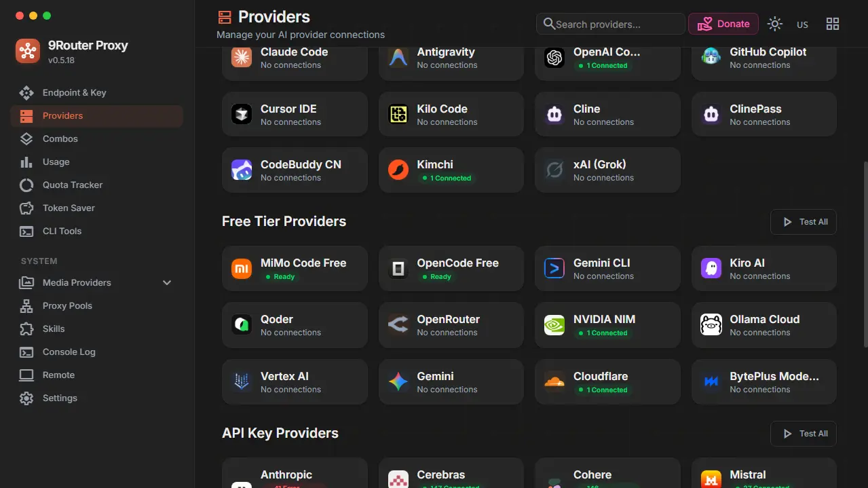This screenshot has width=868, height=488.
Task: Click the Ollama Cloud llama icon
Action: coord(711,324)
